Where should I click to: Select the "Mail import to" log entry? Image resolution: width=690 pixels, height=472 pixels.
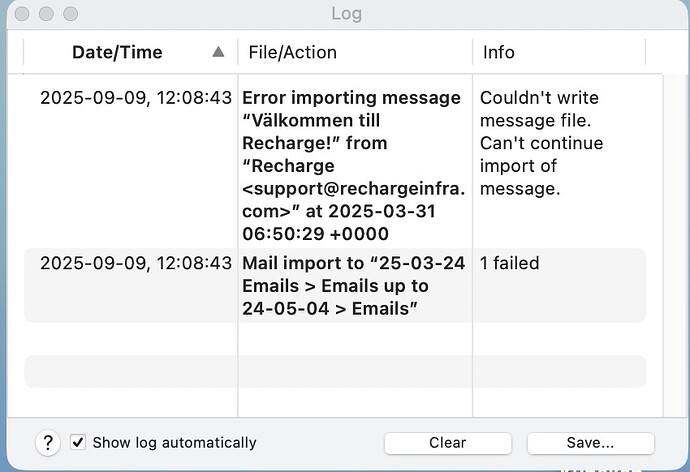pos(353,285)
